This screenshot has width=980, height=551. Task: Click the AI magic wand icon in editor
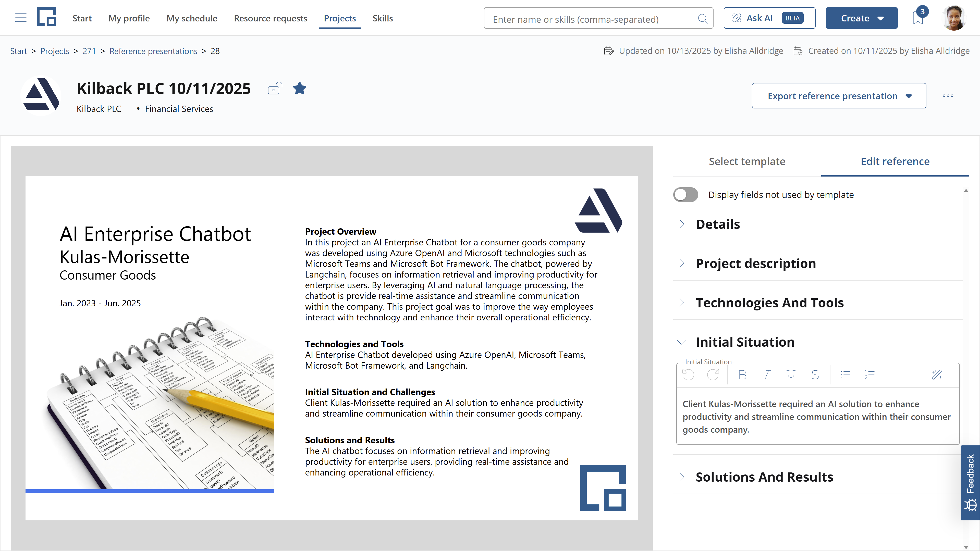[937, 374]
